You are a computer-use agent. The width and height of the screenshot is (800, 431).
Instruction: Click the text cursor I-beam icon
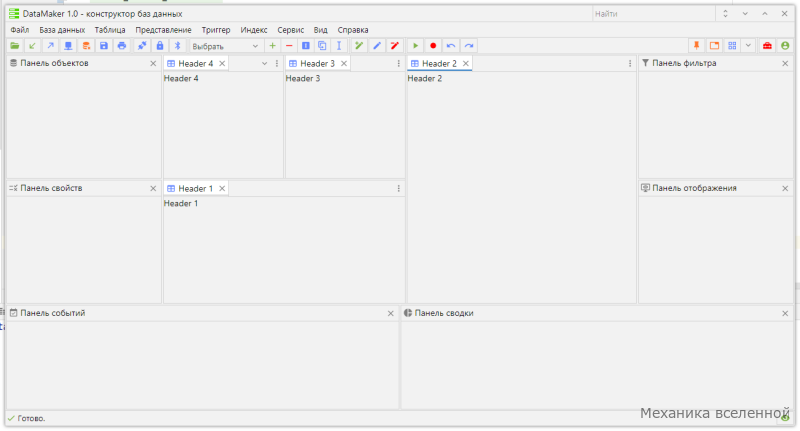click(x=339, y=46)
